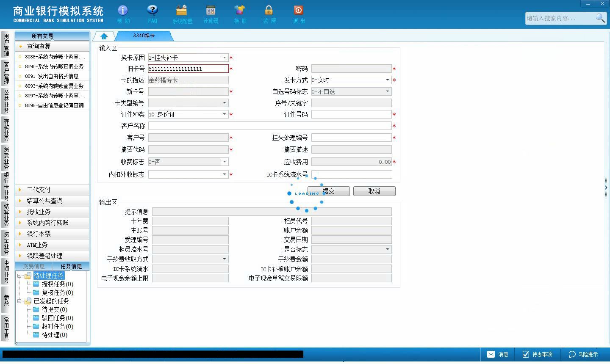
Task: Open the 贷款业务 side tab
Action: tap(6, 158)
